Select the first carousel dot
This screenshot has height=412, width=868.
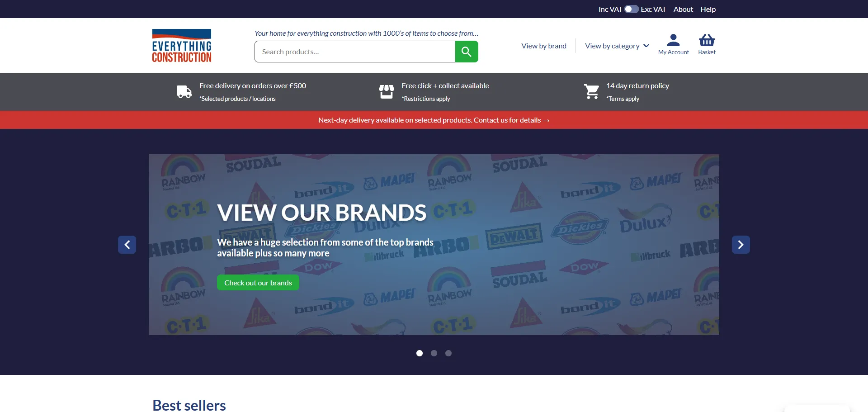(x=420, y=353)
